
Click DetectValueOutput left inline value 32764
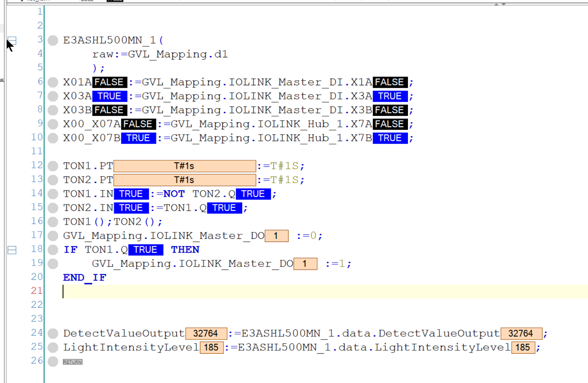tap(206, 334)
